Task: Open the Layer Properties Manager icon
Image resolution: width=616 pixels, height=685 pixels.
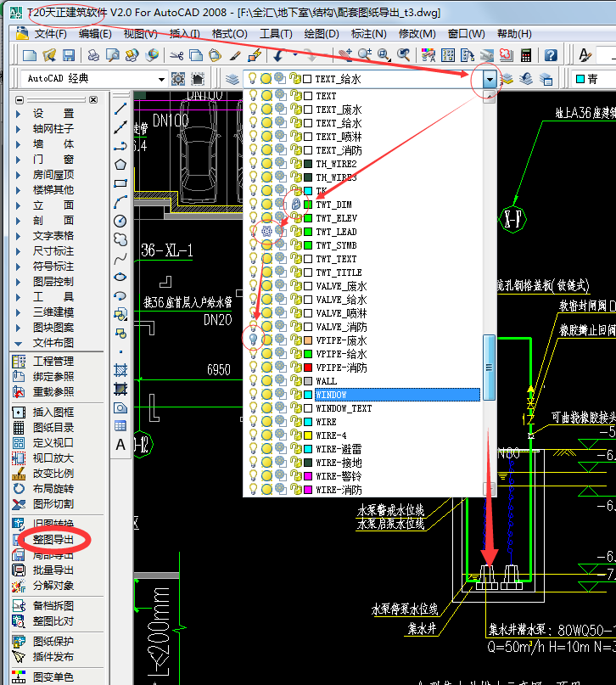Action: click(232, 79)
